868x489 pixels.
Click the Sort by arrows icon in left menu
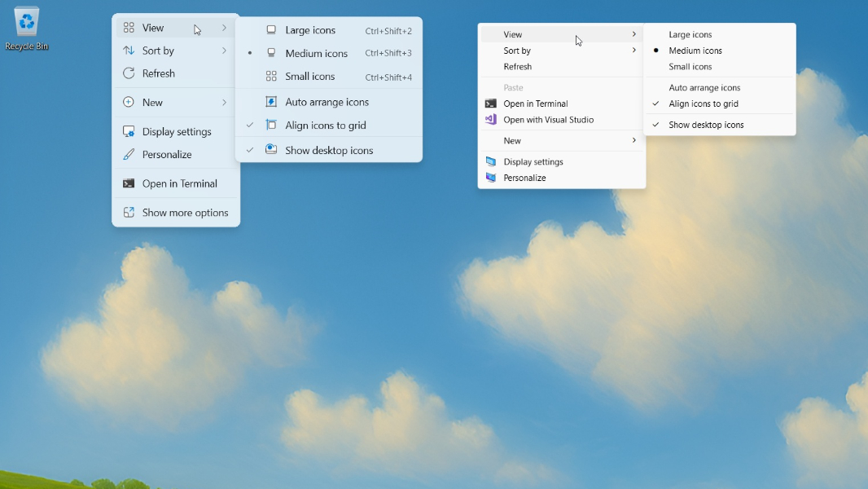[x=129, y=51]
